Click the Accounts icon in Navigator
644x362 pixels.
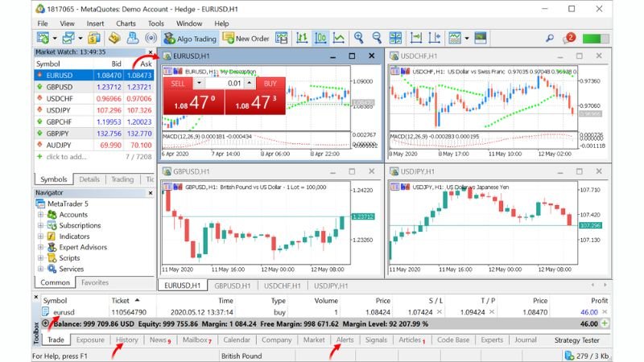click(x=52, y=214)
